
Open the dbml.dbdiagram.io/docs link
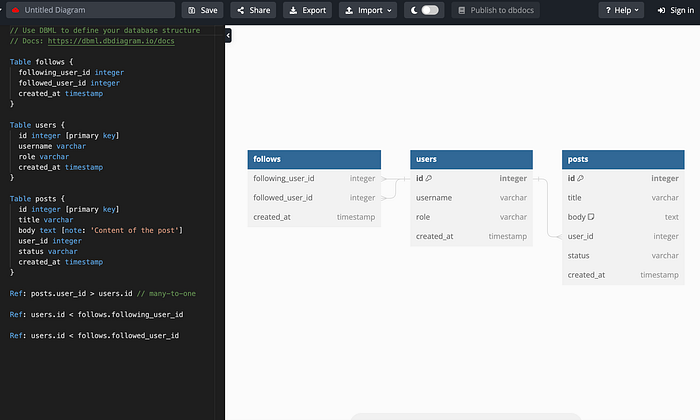pyautogui.click(x=111, y=41)
